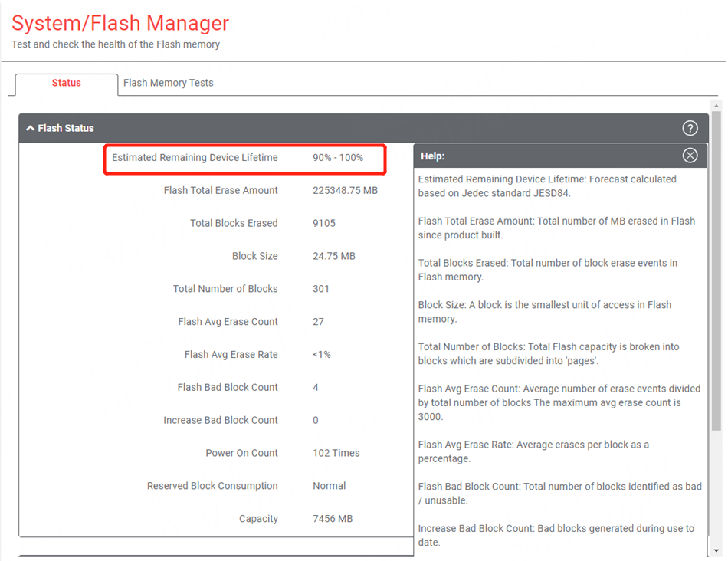Screen dimensions: 728x561
Task: Click the Reserved Block Consumption Normal value
Action: coord(330,486)
